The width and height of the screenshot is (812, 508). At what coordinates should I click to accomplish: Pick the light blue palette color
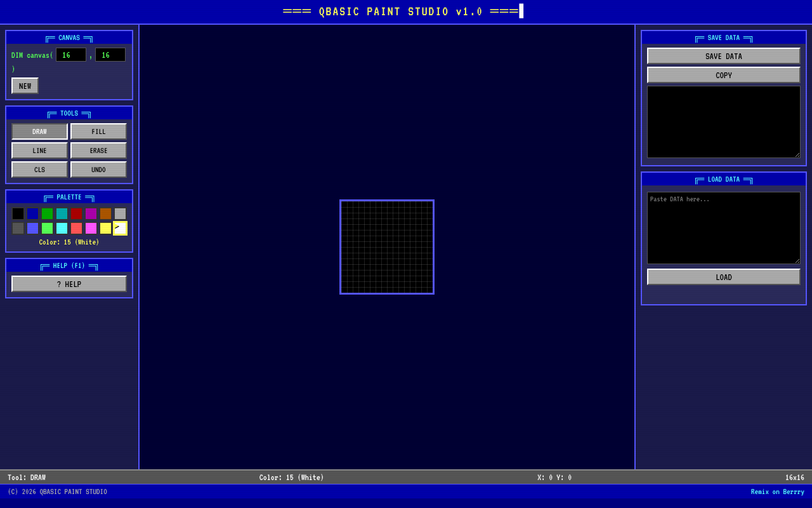(32, 228)
